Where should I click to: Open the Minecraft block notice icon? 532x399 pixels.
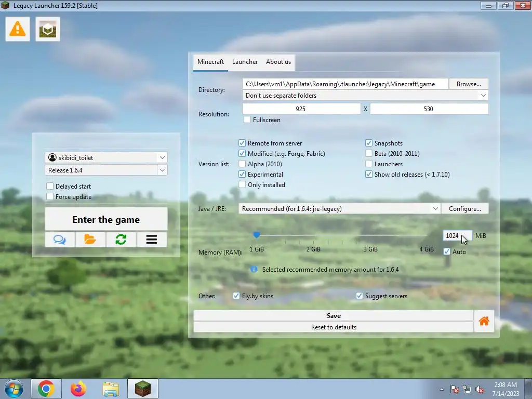(x=47, y=30)
